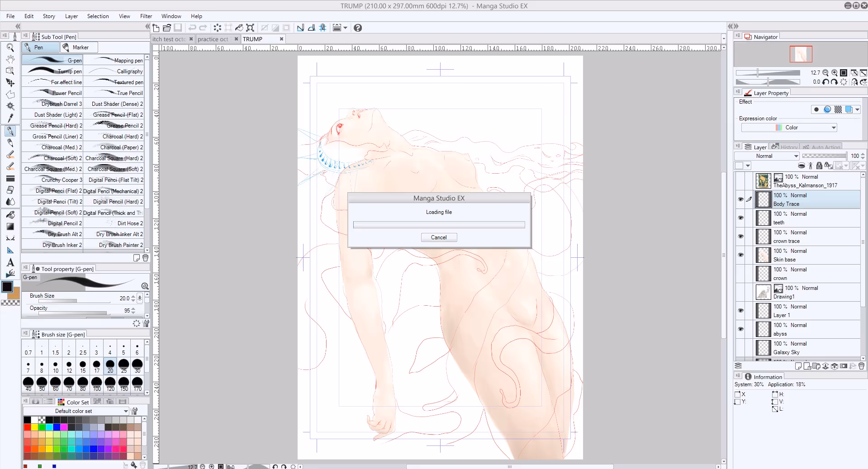Click Zoom In in Navigator panel
Viewport: 868px width, 469px height.
click(x=835, y=73)
